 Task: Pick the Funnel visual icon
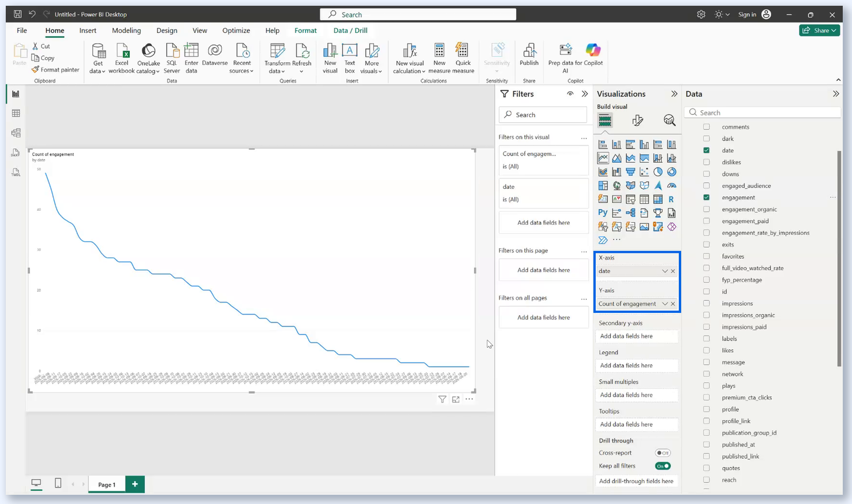click(x=630, y=172)
